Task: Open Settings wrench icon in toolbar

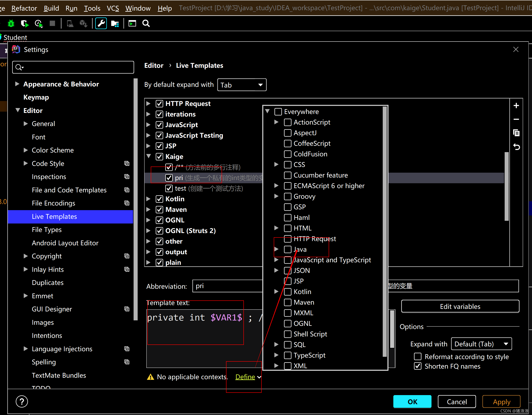Action: (101, 23)
